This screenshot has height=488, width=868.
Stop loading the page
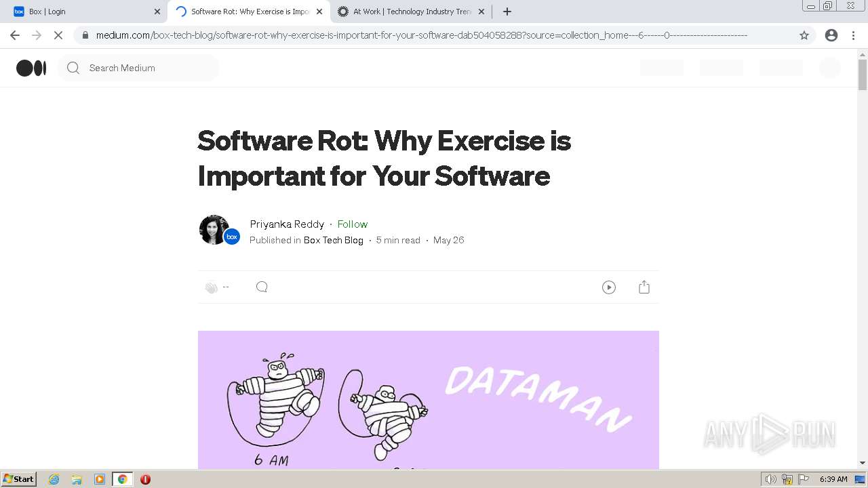(x=58, y=35)
